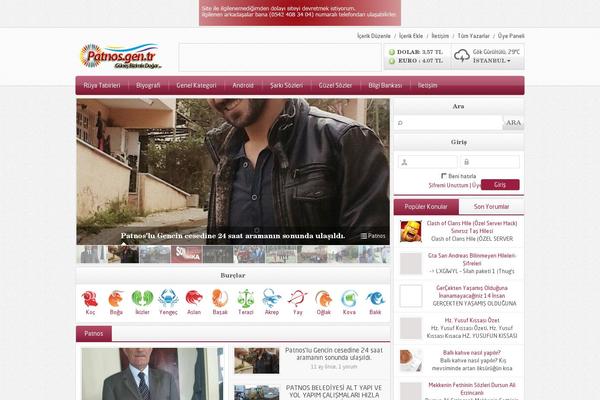Select the second slider thumbnail

point(123,254)
